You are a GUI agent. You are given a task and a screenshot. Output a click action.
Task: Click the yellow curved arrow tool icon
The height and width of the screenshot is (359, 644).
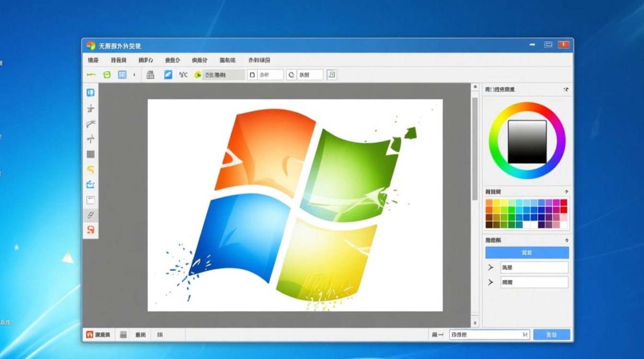(91, 169)
